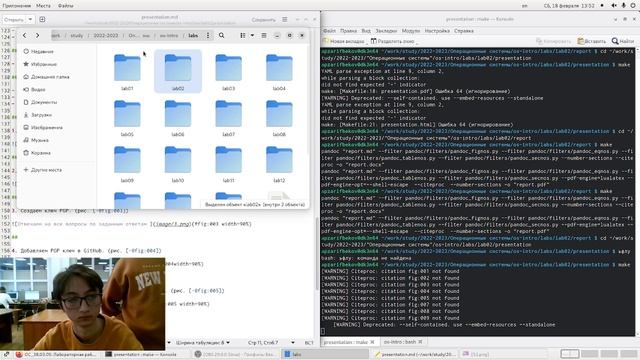The image size is (640, 360).
Task: Click 2022-2023 path segment
Action: coord(106,36)
